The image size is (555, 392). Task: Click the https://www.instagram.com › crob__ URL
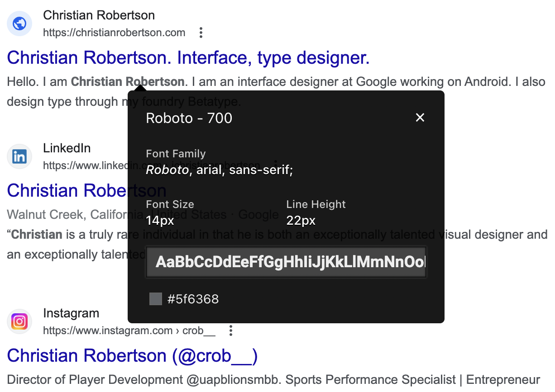coord(129,331)
